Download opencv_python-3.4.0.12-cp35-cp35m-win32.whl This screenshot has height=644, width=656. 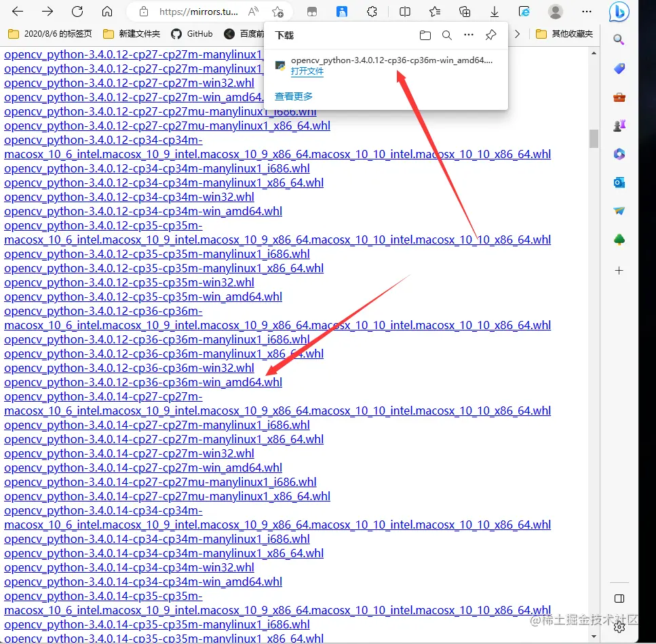(x=129, y=282)
